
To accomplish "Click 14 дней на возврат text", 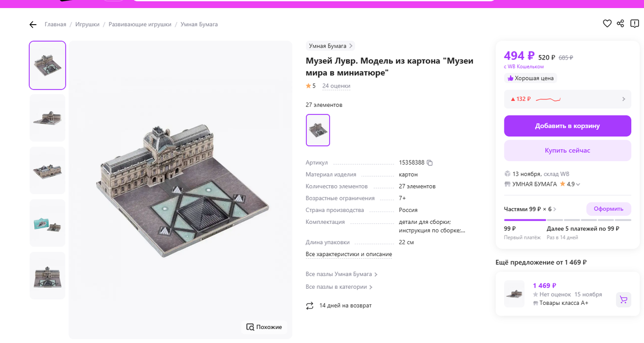I will [345, 305].
